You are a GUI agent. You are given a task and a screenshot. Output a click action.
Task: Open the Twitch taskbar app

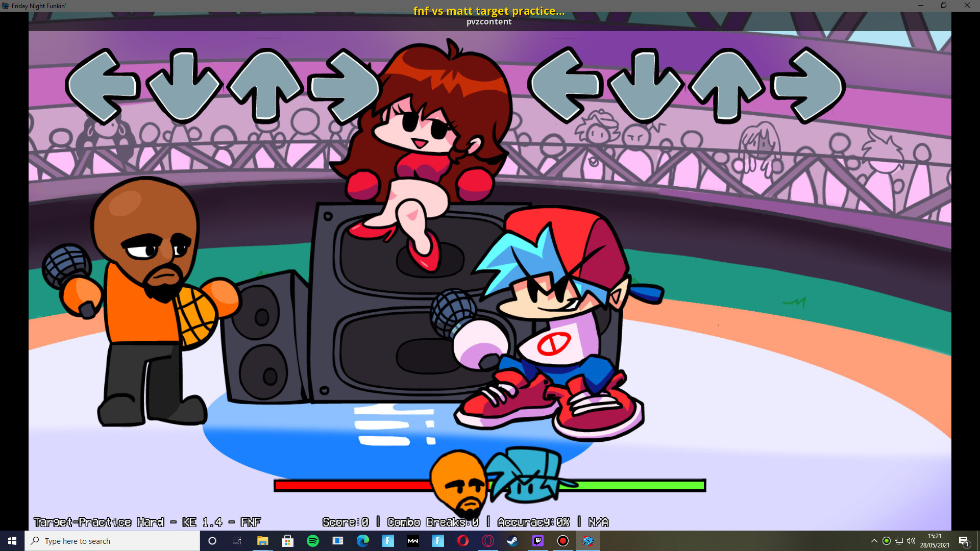coord(537,541)
